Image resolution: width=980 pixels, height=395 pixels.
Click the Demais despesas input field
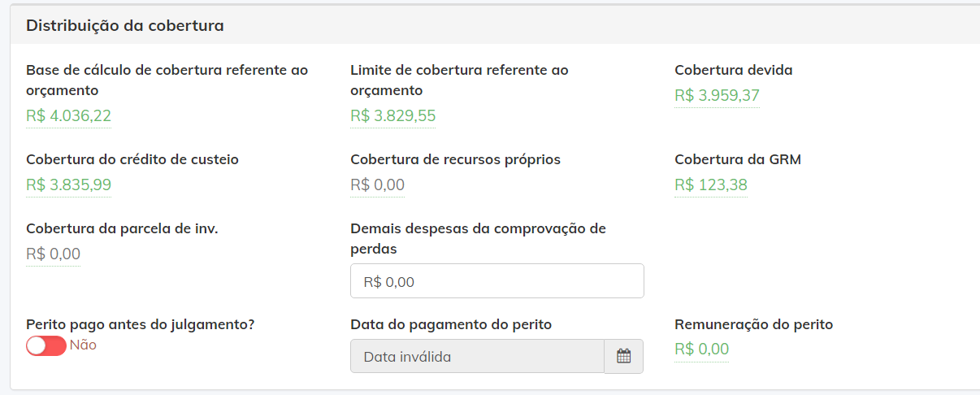(497, 281)
